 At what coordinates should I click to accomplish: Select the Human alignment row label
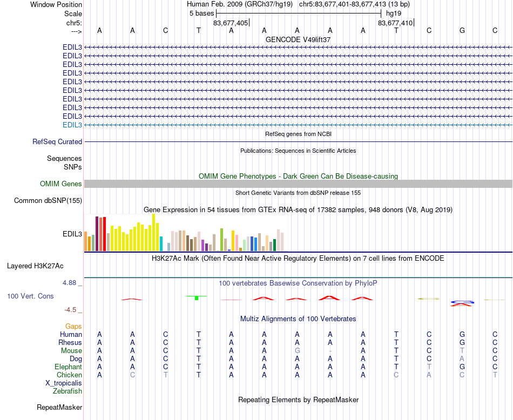71,334
